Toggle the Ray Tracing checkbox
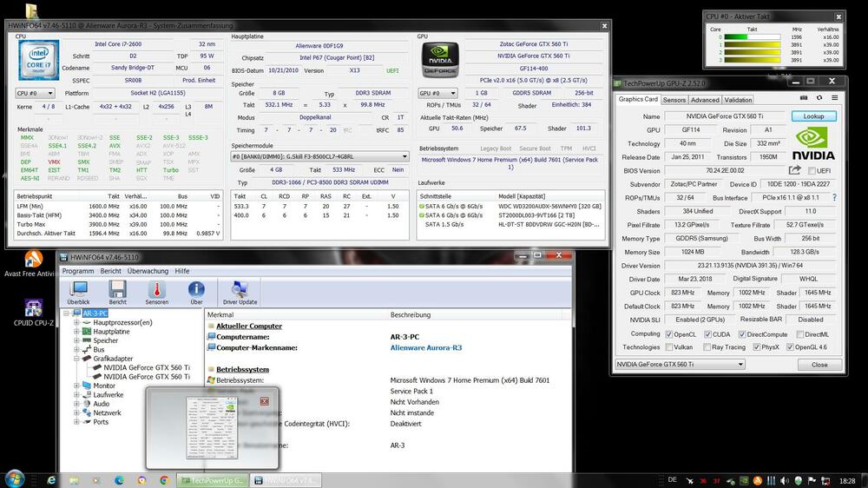Viewport: 868px width, 488px height. pyautogui.click(x=707, y=346)
